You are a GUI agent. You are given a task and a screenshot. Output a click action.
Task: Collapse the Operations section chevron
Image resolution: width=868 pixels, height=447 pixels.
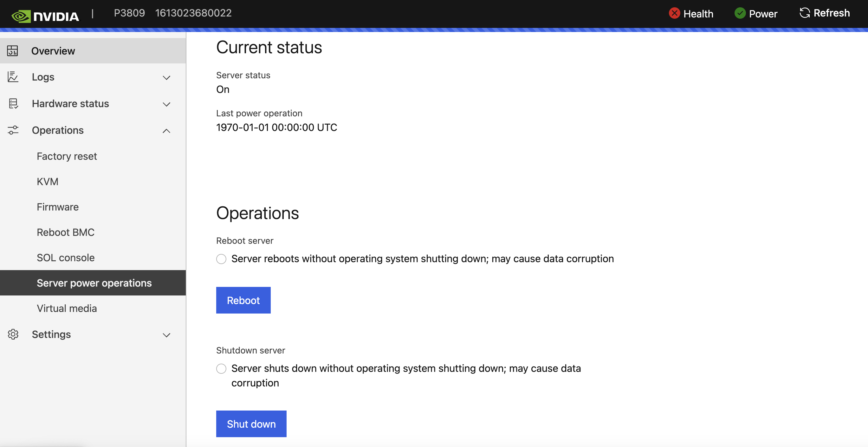coord(166,131)
